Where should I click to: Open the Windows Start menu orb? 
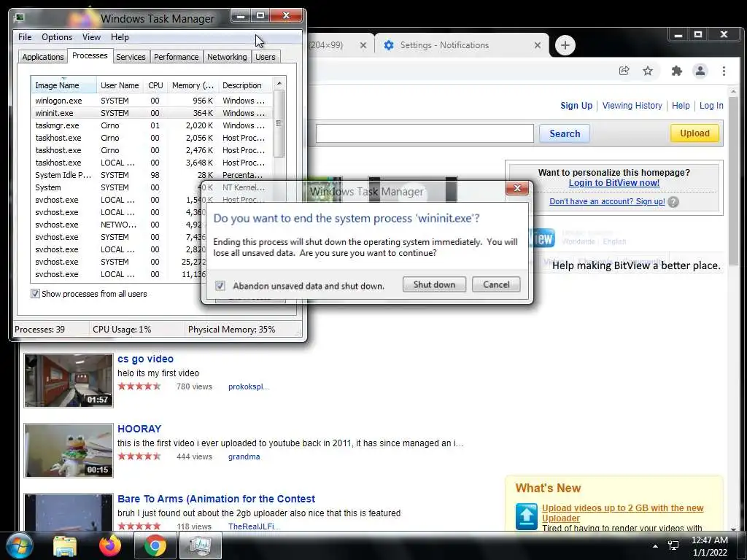(x=19, y=545)
